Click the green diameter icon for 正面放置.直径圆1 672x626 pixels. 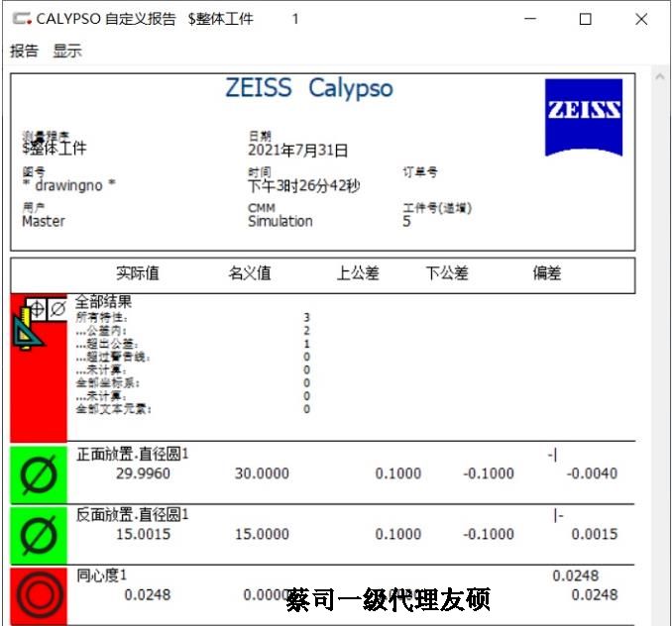coord(39,474)
